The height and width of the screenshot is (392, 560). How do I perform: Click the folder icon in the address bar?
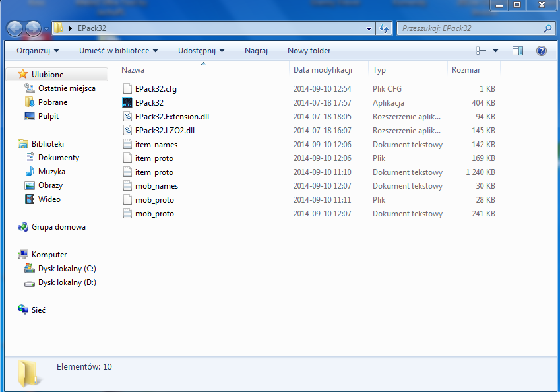[x=58, y=28]
